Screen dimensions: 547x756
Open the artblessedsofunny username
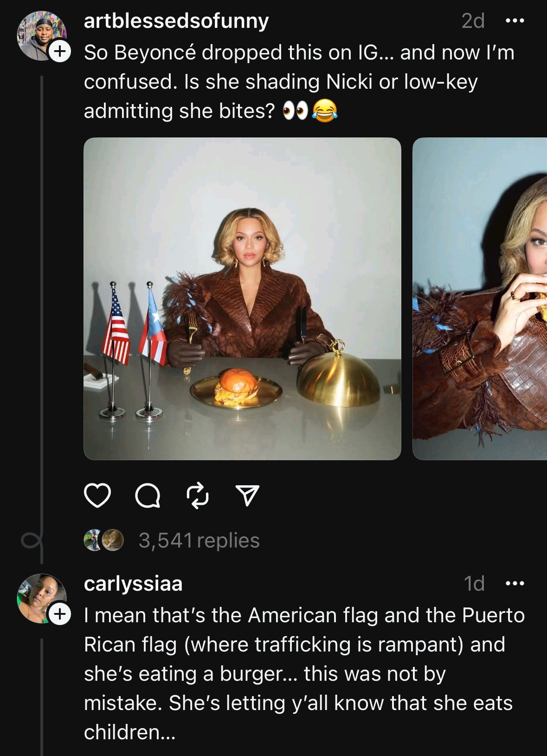[x=176, y=21]
